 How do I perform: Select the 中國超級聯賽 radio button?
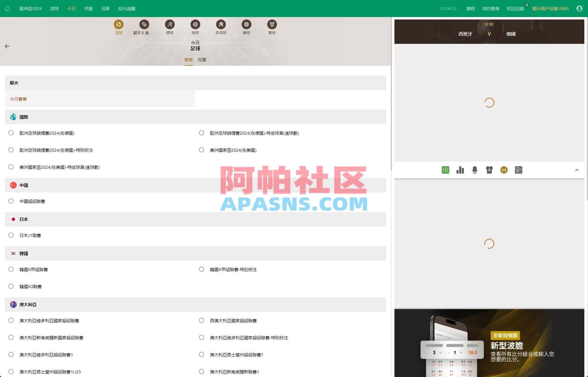point(11,201)
